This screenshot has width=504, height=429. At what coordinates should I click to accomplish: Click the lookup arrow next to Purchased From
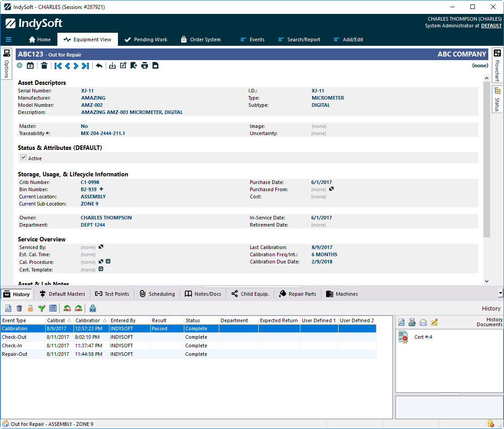pyautogui.click(x=331, y=189)
